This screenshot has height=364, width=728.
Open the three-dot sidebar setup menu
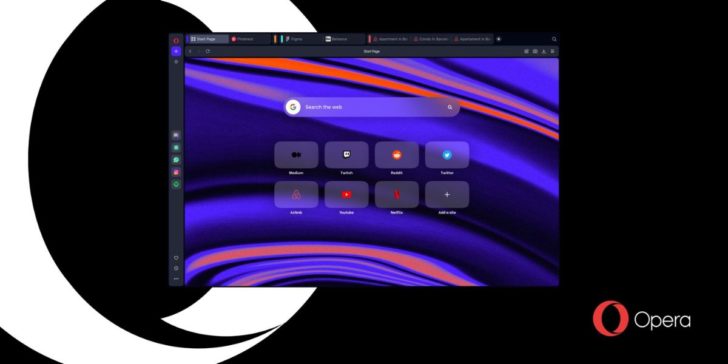click(176, 279)
